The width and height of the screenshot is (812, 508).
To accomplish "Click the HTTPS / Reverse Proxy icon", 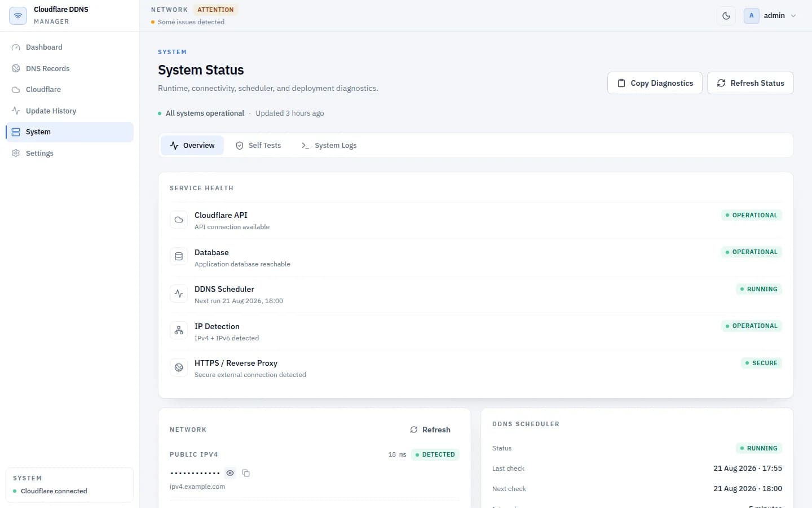I will click(179, 367).
